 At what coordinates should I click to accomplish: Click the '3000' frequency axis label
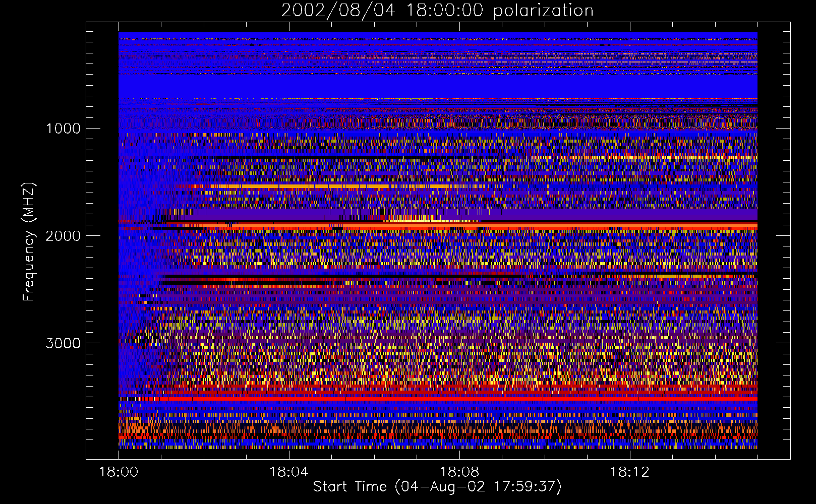[x=63, y=343]
